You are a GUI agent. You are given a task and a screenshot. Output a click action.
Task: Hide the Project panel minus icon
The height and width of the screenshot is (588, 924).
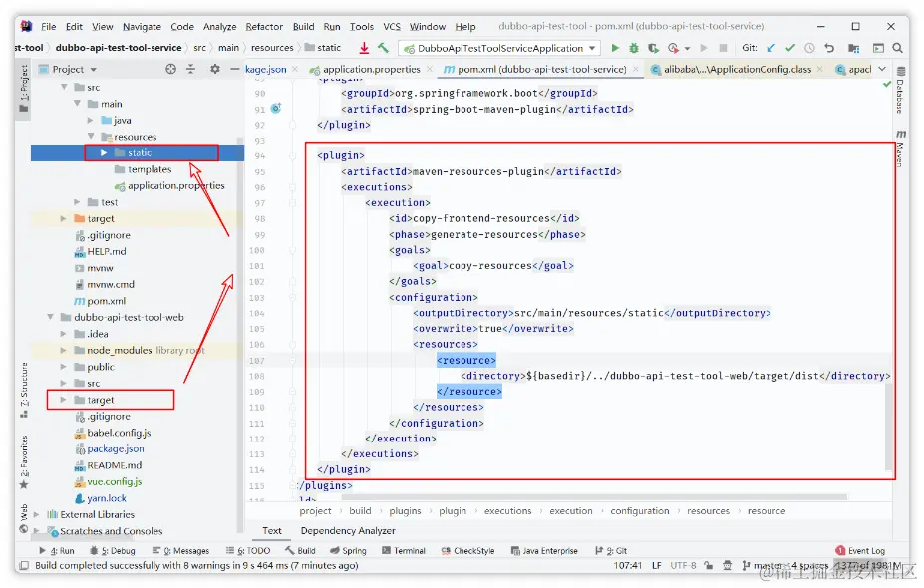234,69
